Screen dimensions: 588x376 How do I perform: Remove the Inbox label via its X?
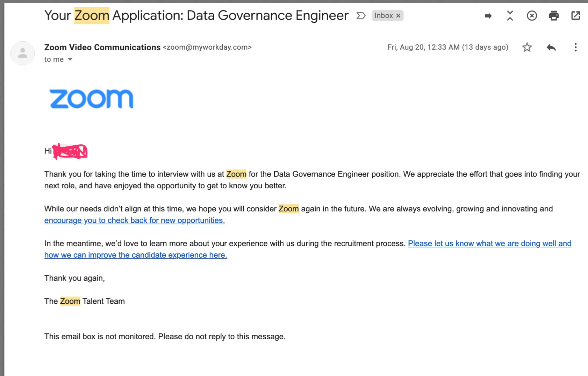click(398, 16)
